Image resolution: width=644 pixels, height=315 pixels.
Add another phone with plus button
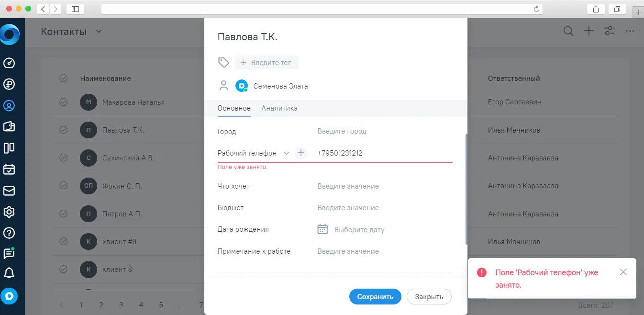pyautogui.click(x=300, y=153)
